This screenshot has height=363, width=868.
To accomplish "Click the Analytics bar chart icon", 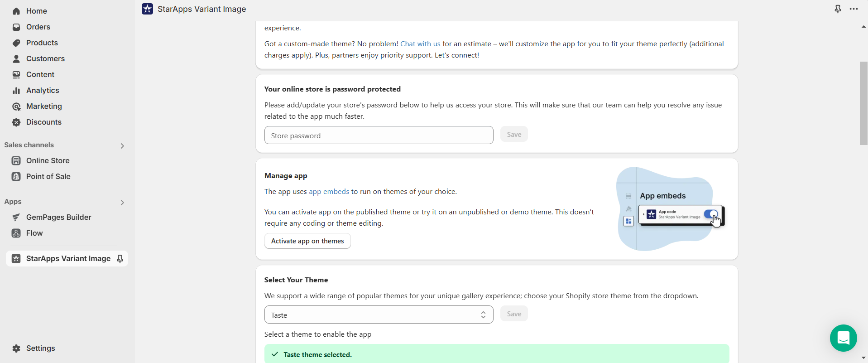I will click(16, 91).
